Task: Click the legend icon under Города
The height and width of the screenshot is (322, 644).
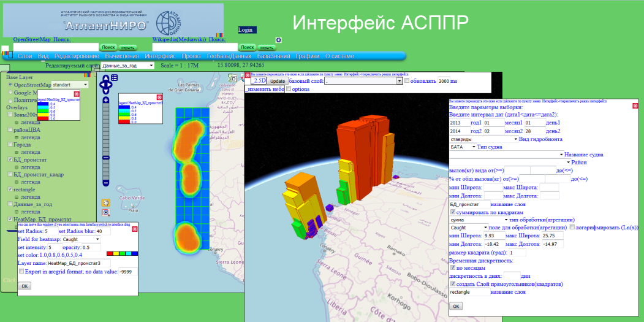Action: pyautogui.click(x=17, y=152)
